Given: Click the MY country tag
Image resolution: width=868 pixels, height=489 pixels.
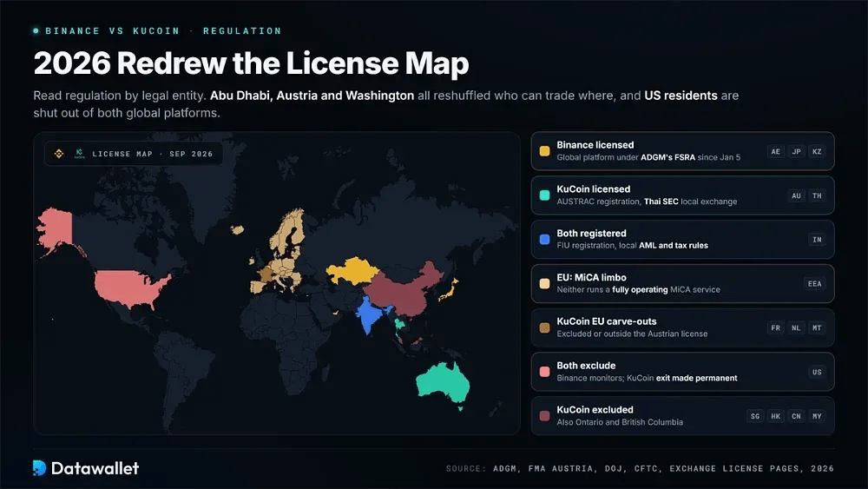Looking at the screenshot, I should (817, 416).
